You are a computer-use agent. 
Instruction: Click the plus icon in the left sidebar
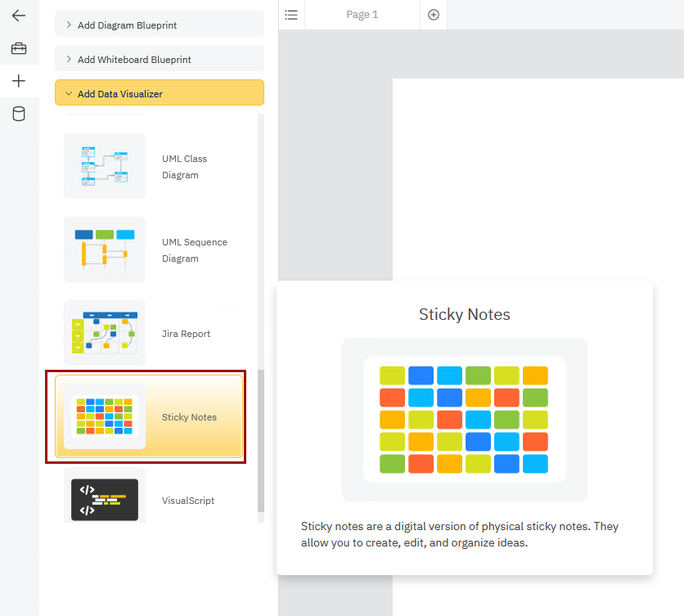click(x=20, y=80)
